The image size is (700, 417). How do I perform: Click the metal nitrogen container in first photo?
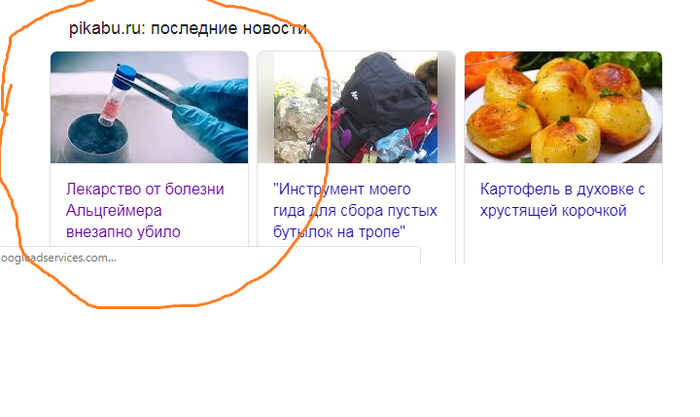pos(97,138)
